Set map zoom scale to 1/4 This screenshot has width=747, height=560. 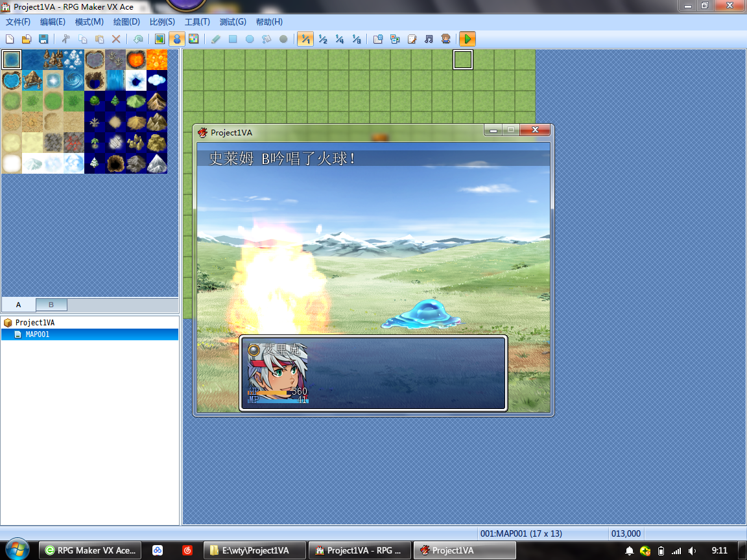339,39
